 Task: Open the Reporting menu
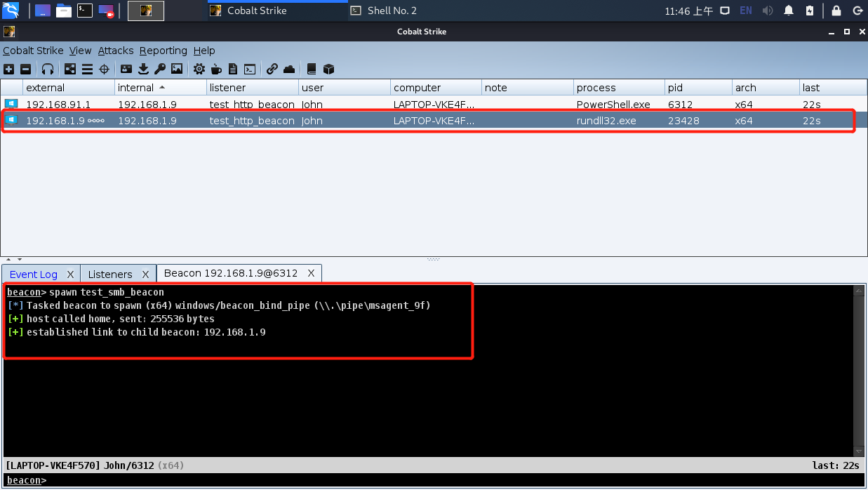pyautogui.click(x=163, y=51)
